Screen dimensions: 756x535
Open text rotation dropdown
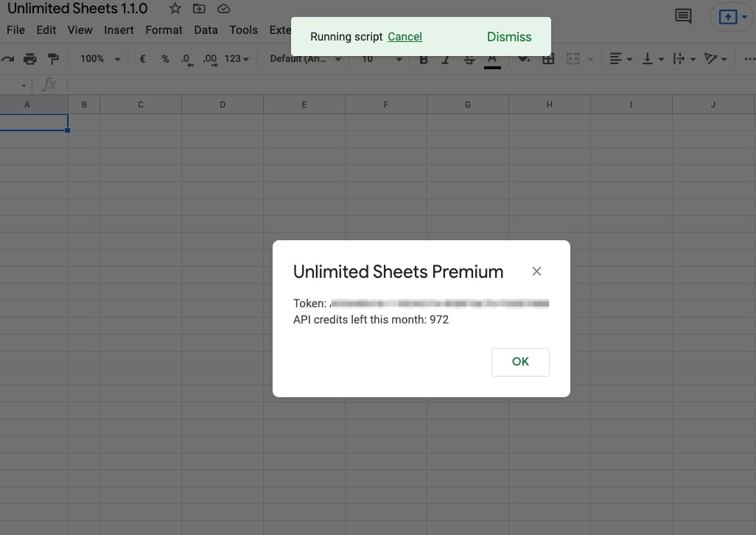715,59
